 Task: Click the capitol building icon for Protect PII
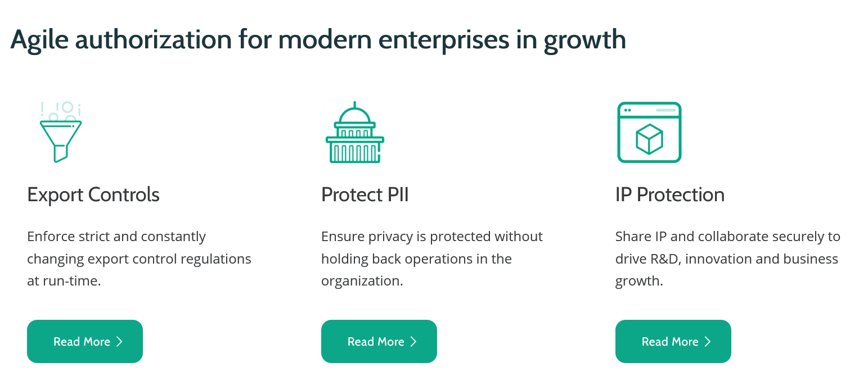coord(354,134)
